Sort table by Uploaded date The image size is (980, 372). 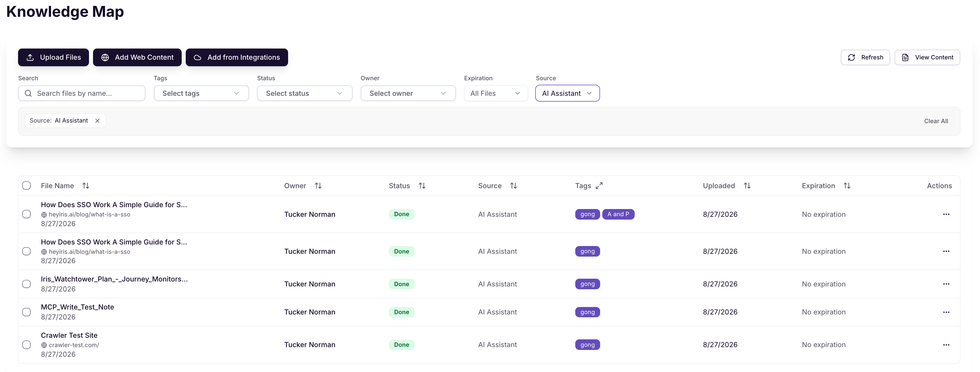747,186
